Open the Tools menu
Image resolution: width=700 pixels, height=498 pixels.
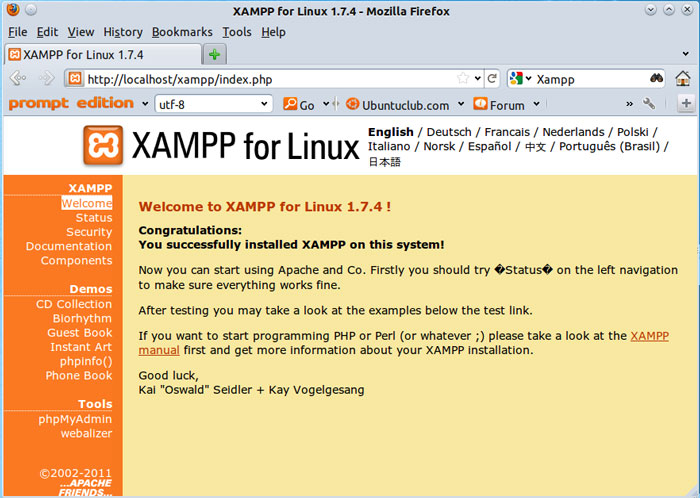[237, 32]
